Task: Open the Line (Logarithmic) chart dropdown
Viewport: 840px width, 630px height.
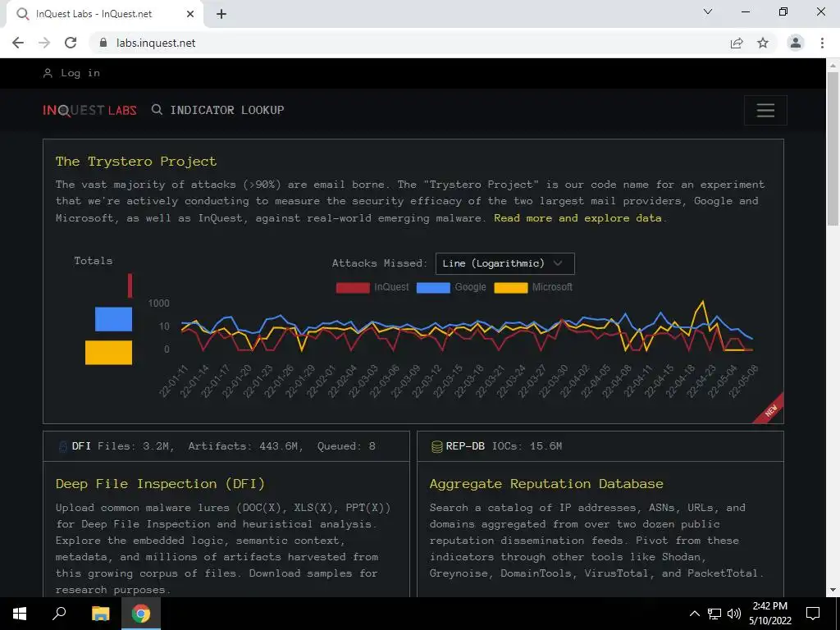Action: point(504,263)
